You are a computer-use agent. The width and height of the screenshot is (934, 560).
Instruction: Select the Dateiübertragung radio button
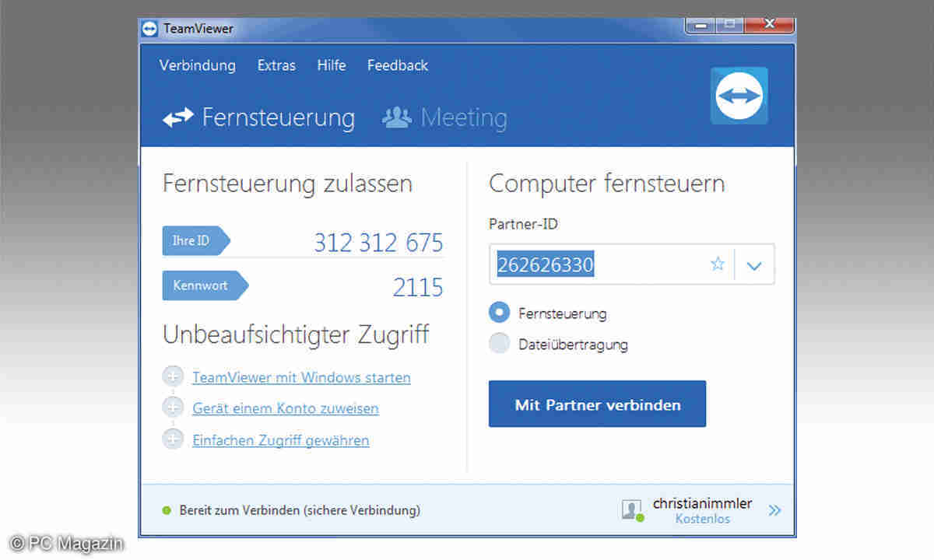click(x=499, y=344)
